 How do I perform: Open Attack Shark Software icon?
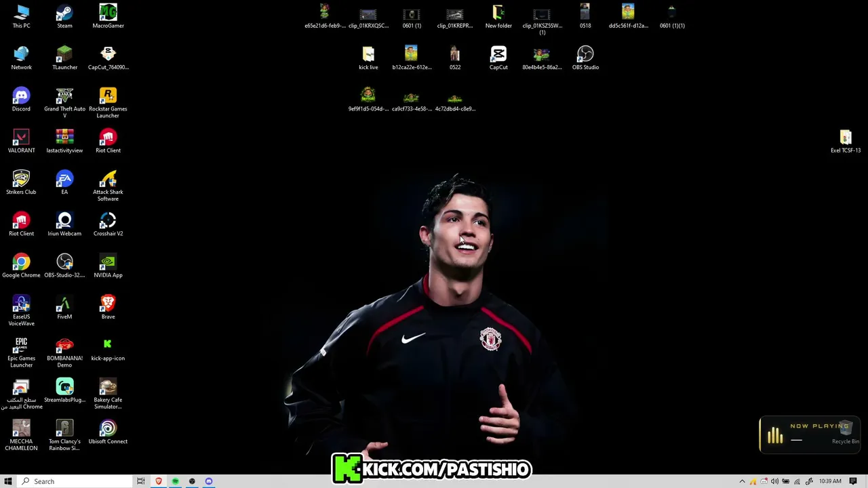pyautogui.click(x=108, y=186)
